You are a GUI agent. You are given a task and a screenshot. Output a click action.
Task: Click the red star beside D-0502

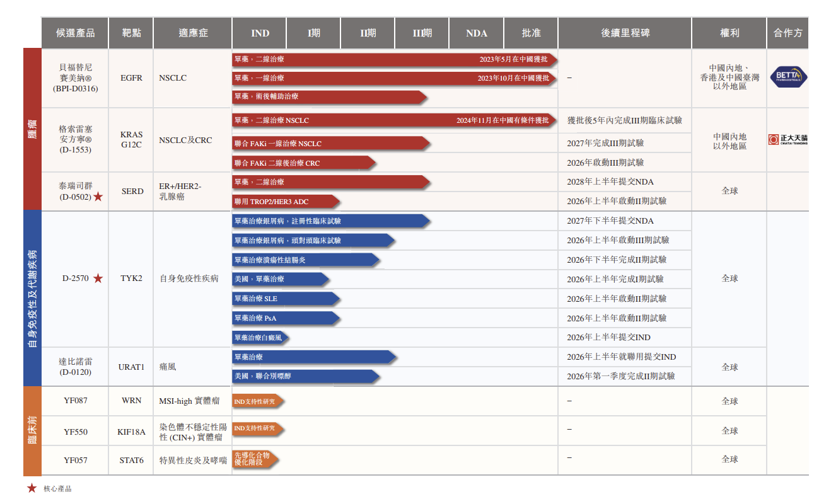[98, 197]
